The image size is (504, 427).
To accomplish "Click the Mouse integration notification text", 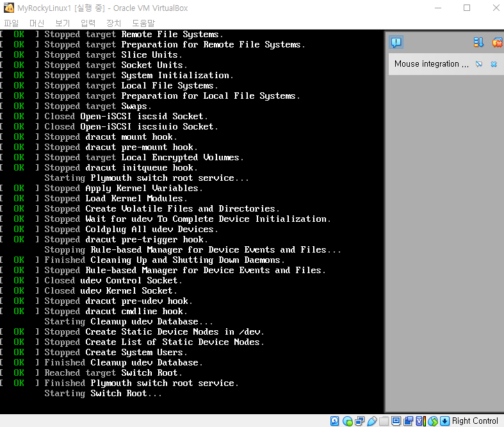I will click(x=432, y=64).
